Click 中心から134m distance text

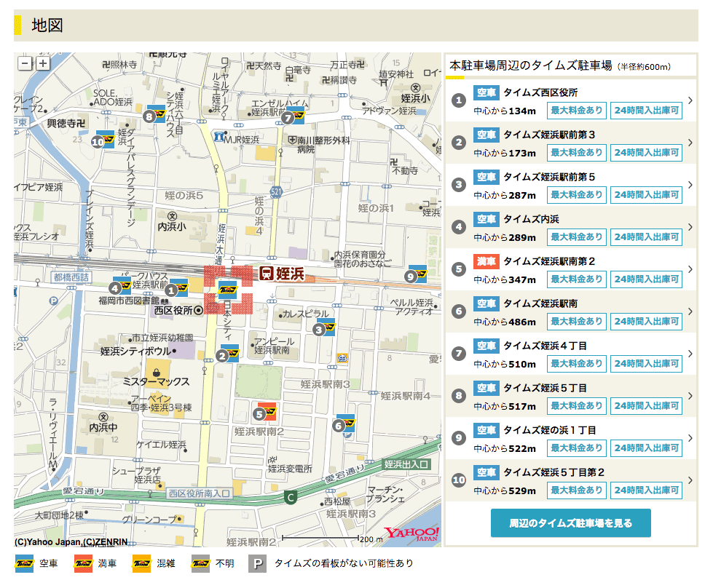pyautogui.click(x=505, y=111)
